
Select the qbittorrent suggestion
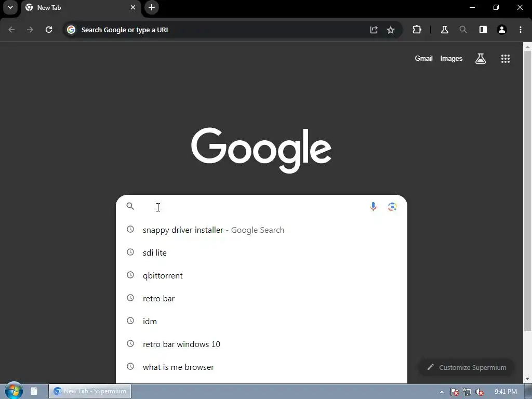coord(261,275)
